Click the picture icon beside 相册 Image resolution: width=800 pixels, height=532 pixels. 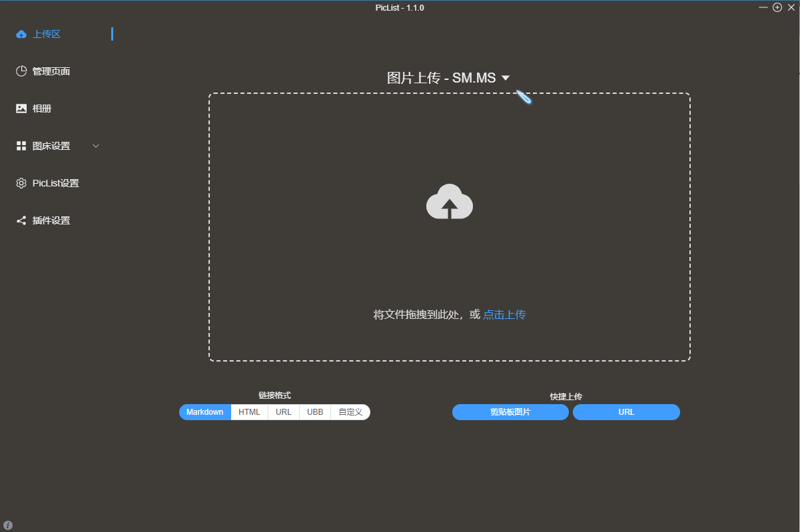(x=21, y=109)
